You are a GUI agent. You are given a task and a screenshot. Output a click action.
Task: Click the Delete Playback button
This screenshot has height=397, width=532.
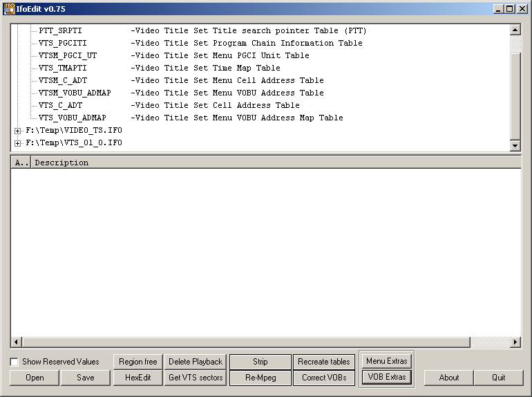[x=196, y=362]
